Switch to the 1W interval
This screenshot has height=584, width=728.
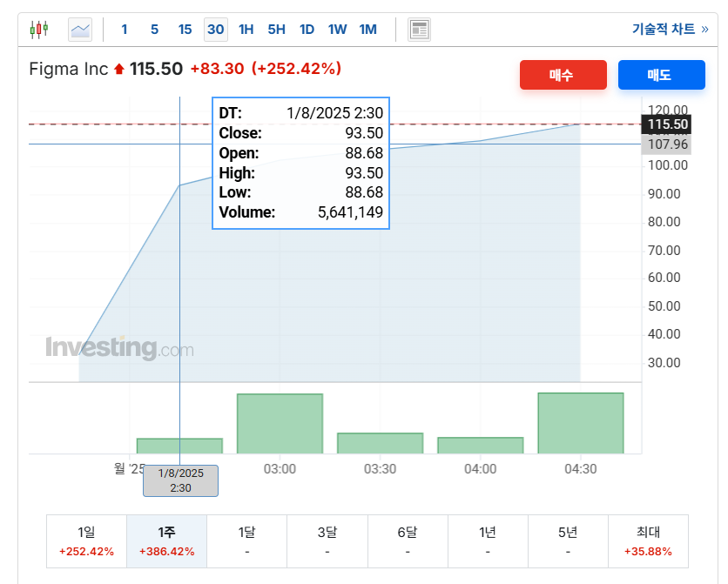click(338, 30)
